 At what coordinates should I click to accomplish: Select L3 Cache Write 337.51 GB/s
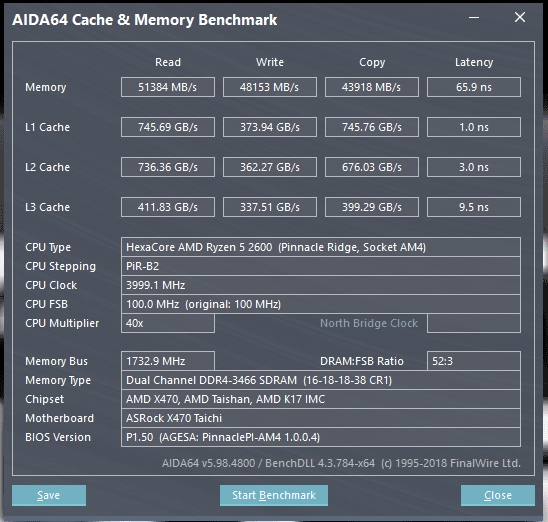pos(270,207)
